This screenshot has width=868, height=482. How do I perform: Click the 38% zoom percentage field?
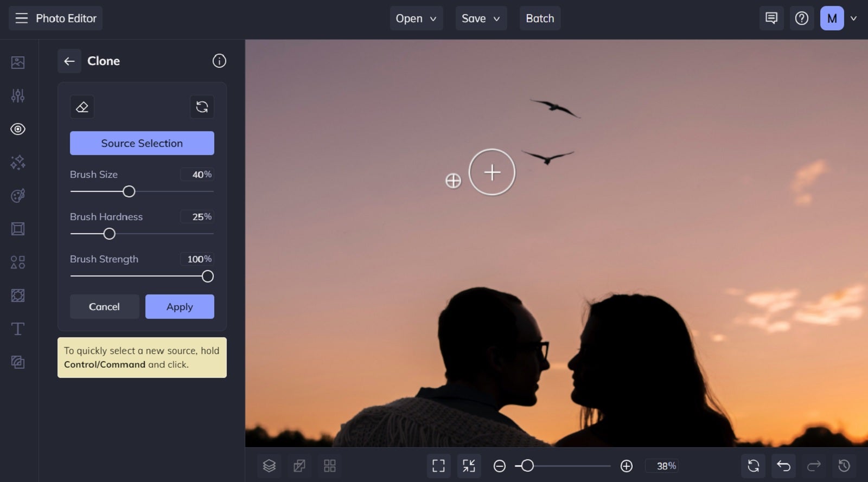(x=666, y=466)
